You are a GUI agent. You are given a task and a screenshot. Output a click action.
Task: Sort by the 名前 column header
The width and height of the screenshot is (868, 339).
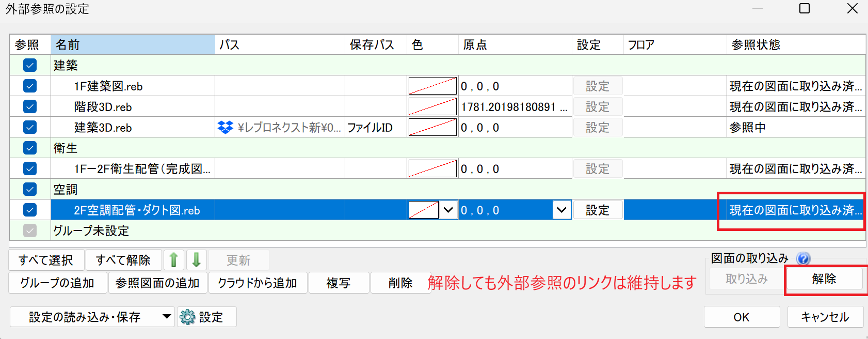point(133,45)
